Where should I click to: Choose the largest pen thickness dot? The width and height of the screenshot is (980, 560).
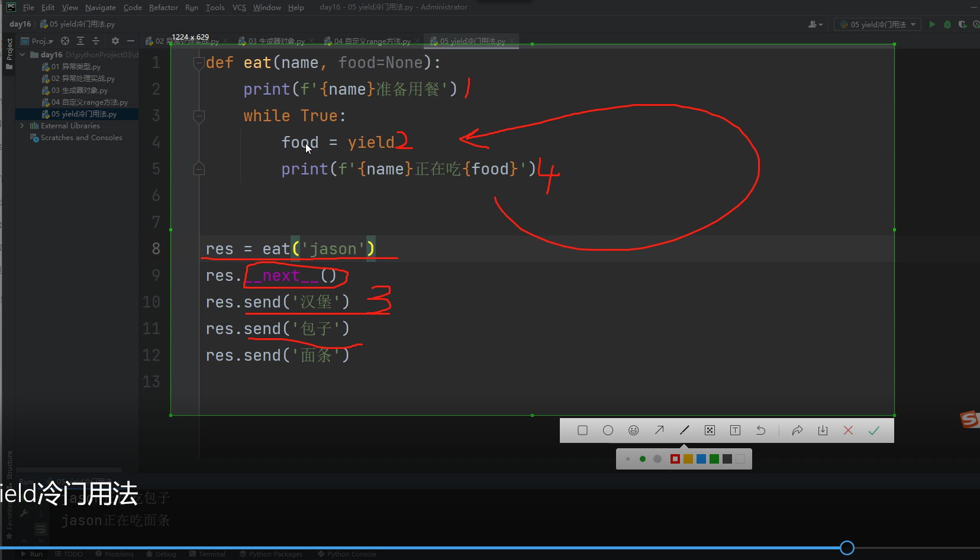coord(657,459)
